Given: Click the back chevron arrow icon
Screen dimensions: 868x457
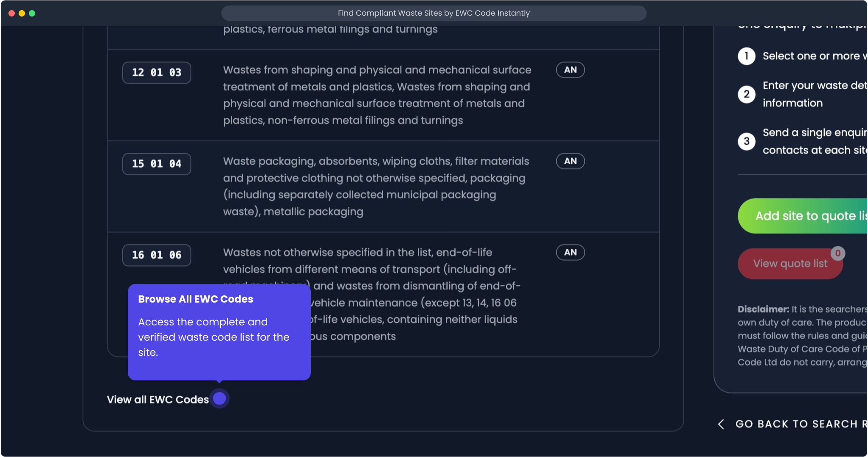Looking at the screenshot, I should point(721,424).
